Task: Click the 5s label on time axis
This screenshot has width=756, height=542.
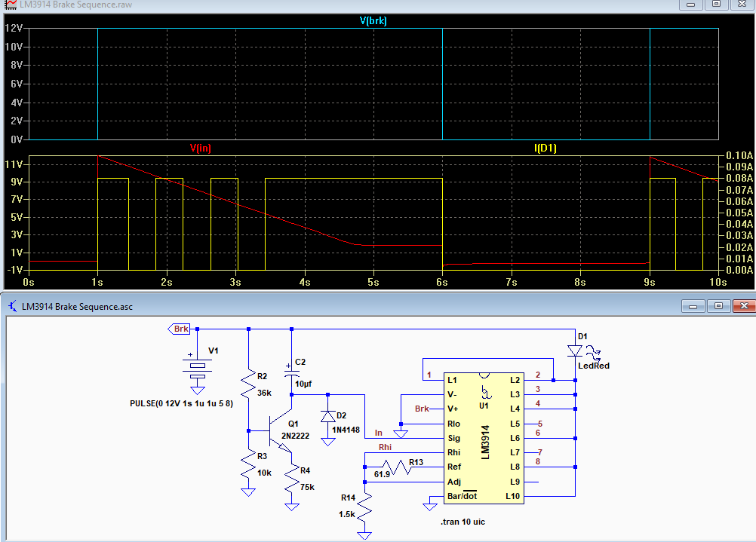Action: [373, 283]
